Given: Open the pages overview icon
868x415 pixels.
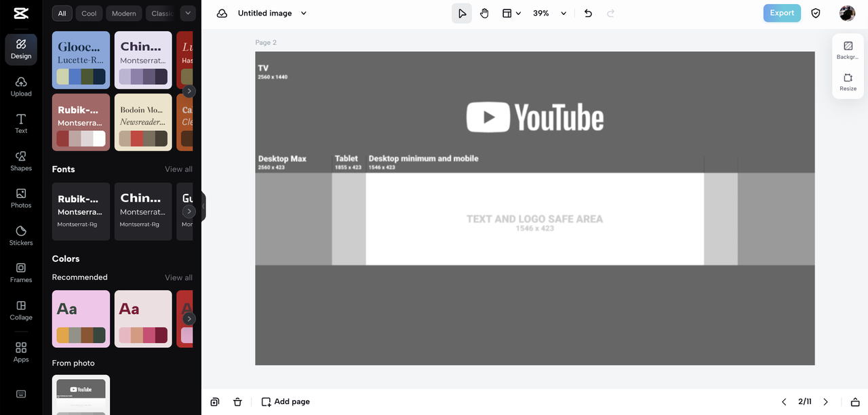Looking at the screenshot, I should [855, 401].
